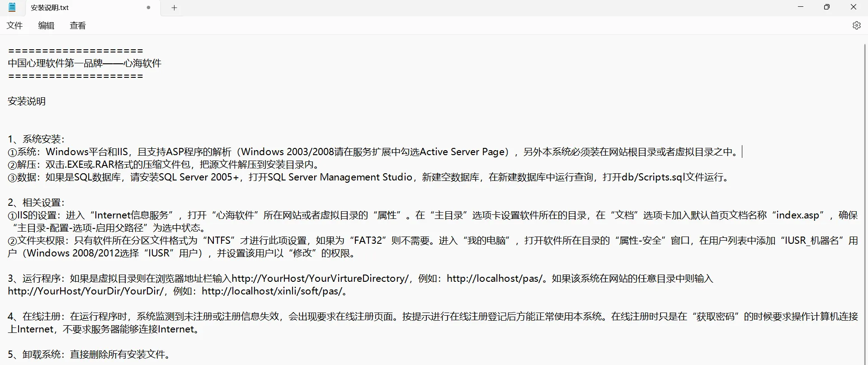Click the 5、卸载系统：直接删除所有安装文件 line
868x365 pixels.
coord(90,355)
